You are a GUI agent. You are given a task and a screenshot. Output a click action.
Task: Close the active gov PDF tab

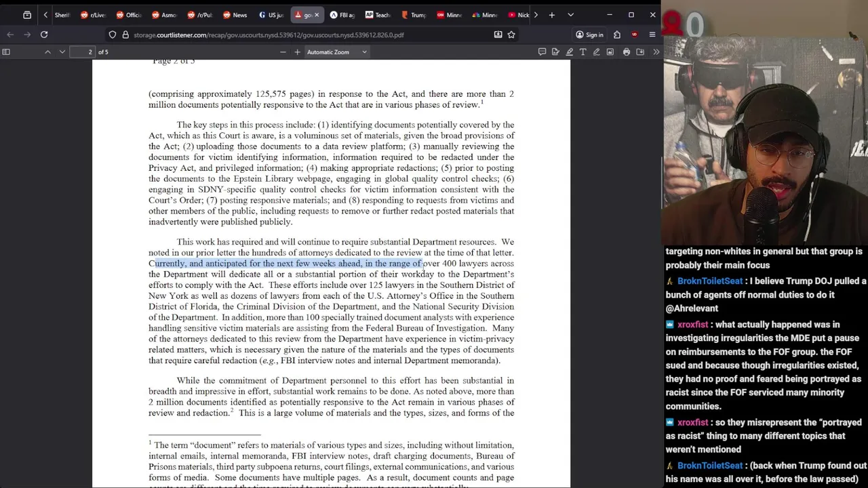click(317, 15)
